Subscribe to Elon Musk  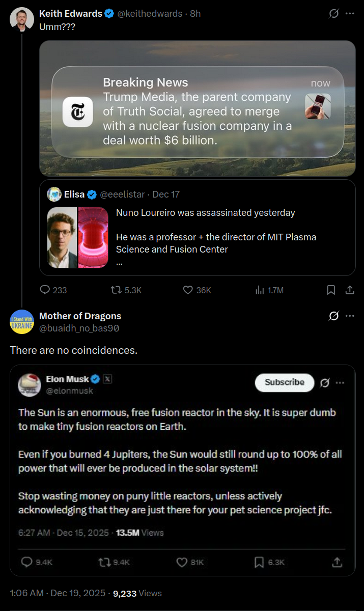pyautogui.click(x=284, y=382)
